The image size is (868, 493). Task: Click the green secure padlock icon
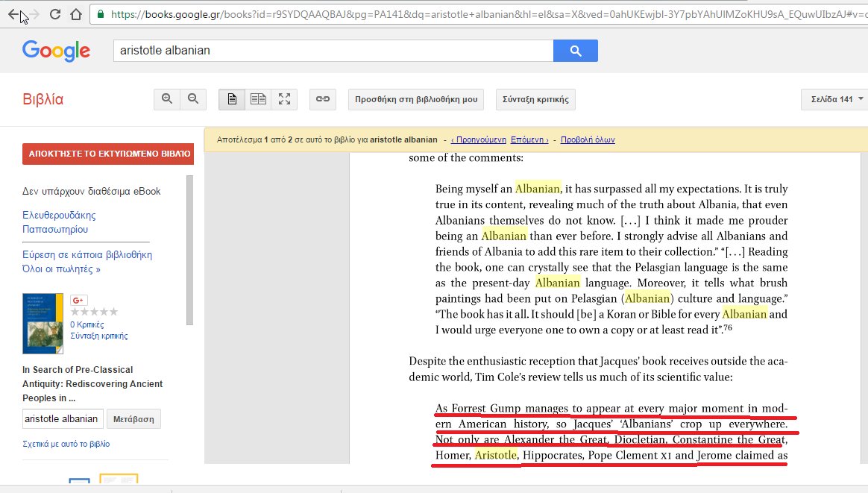(101, 14)
